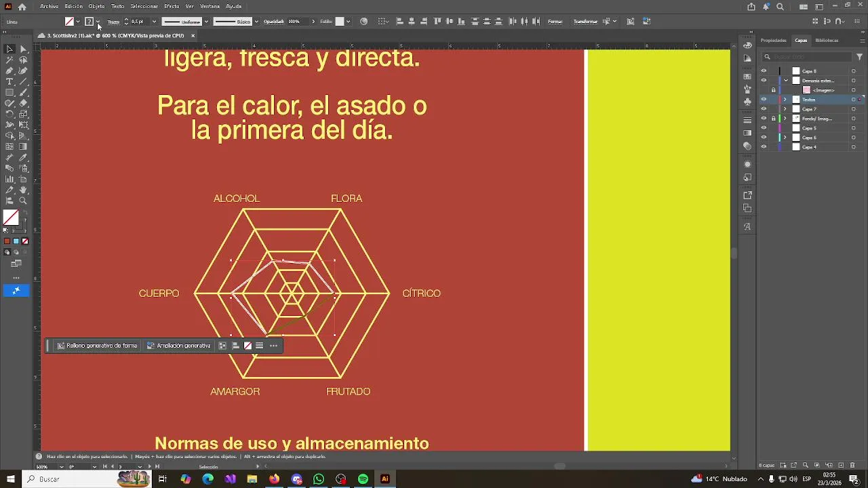The height and width of the screenshot is (488, 868).
Task: Expand the Capa 6 layer
Action: tap(786, 138)
